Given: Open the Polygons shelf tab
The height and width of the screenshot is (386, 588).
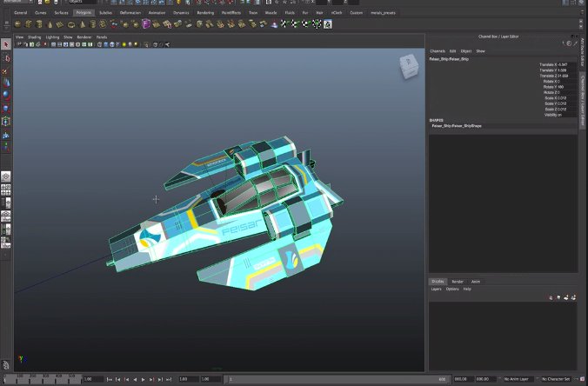Looking at the screenshot, I should [x=84, y=13].
